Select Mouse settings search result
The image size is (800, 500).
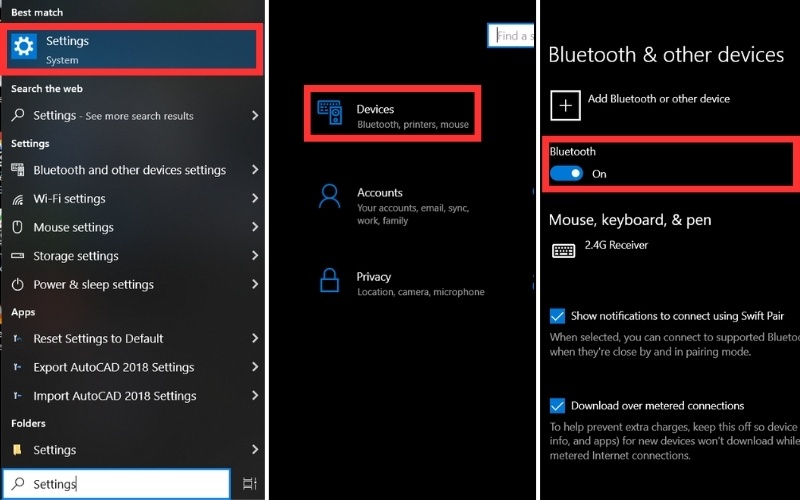[x=133, y=227]
